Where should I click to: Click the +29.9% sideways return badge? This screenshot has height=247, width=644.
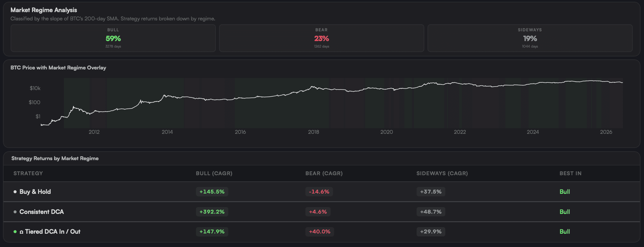(x=431, y=232)
